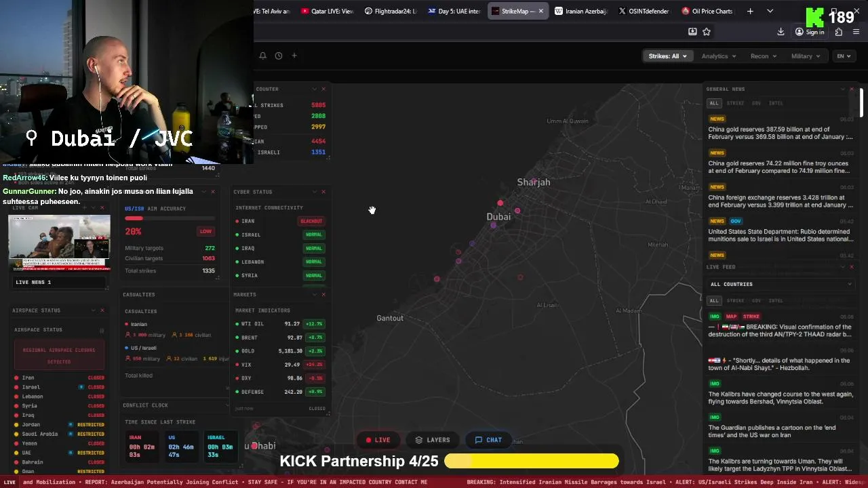This screenshot has width=868, height=488.
Task: Close the Strike Counter panel
Action: pyautogui.click(x=323, y=89)
